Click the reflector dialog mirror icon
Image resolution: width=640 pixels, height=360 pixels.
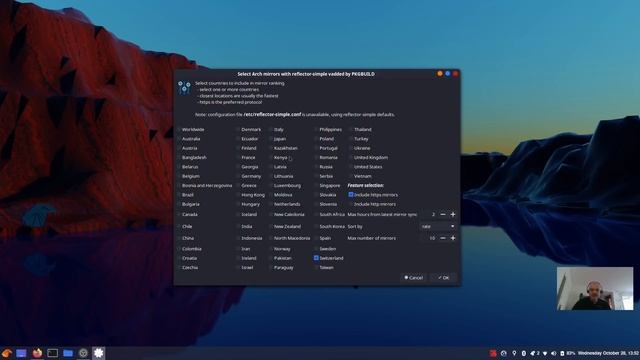pyautogui.click(x=184, y=87)
